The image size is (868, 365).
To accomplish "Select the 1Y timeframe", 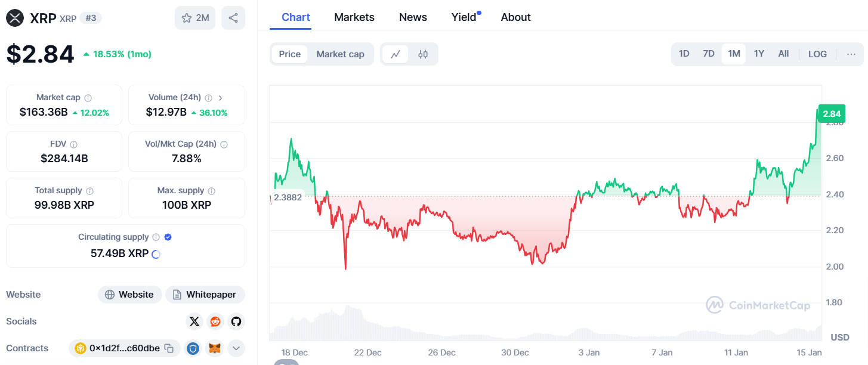I will click(x=758, y=53).
